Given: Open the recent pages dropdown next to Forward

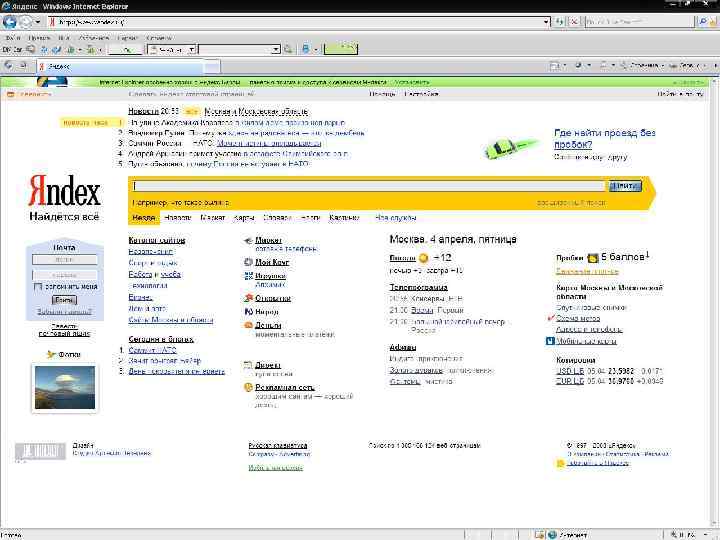Looking at the screenshot, I should pyautogui.click(x=38, y=22).
